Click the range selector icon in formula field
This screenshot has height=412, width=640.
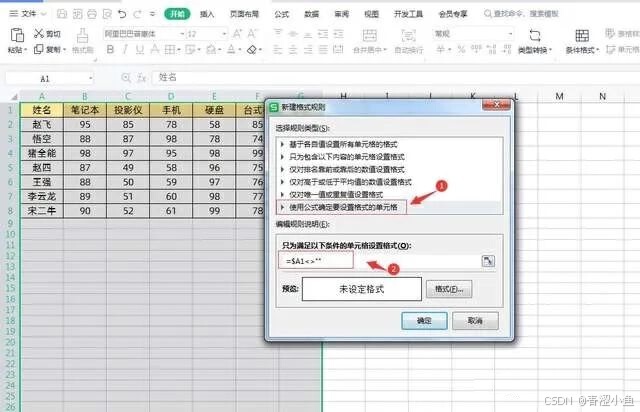(x=488, y=261)
